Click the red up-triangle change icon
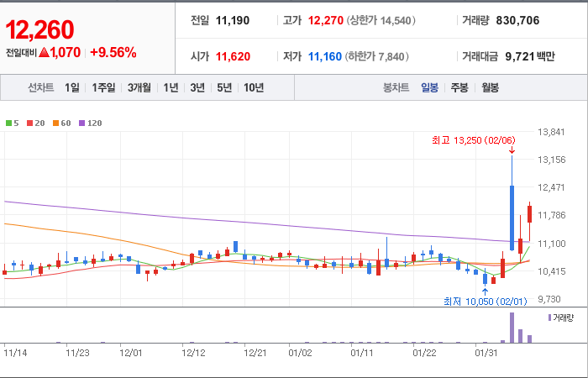 click(x=44, y=52)
